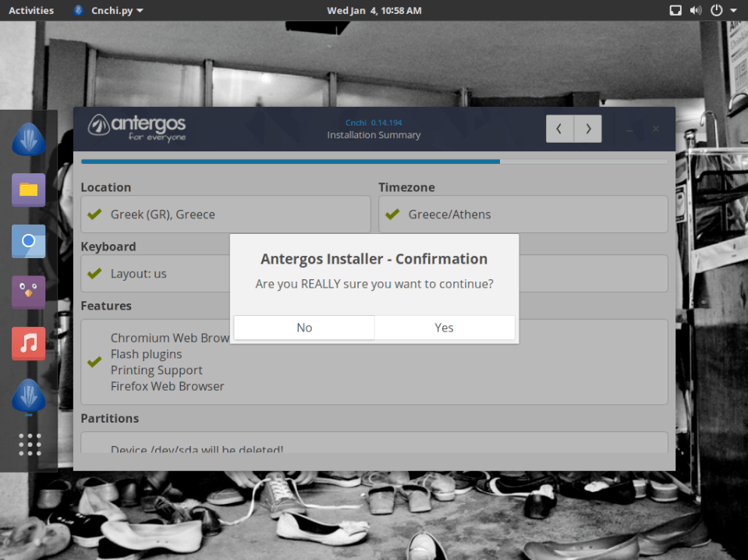This screenshot has width=748, height=560.
Task: Open the Cnchi.py application menu
Action: pos(108,10)
